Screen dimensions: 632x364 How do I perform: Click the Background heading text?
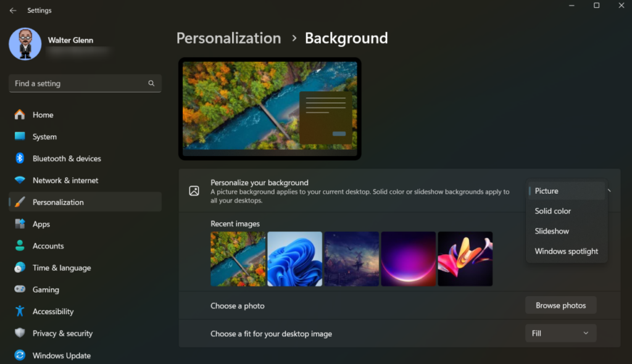(x=346, y=38)
